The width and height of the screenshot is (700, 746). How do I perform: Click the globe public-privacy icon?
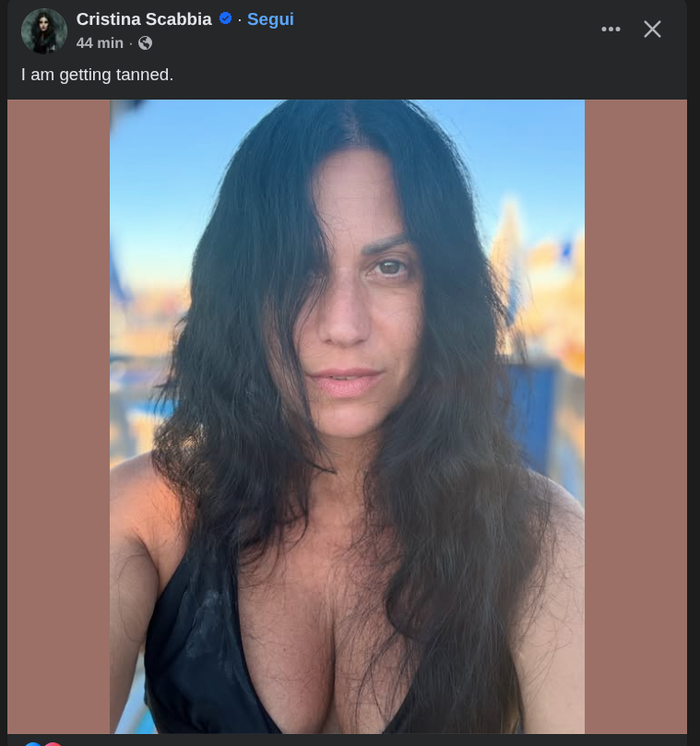(145, 43)
